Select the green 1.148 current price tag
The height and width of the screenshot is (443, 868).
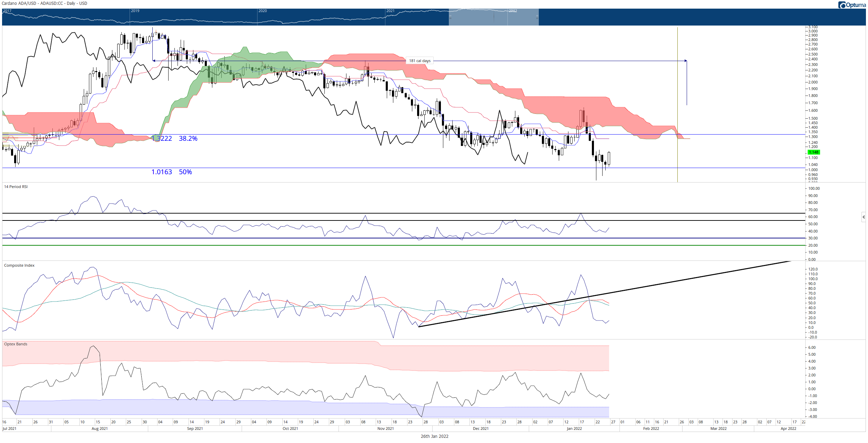814,152
